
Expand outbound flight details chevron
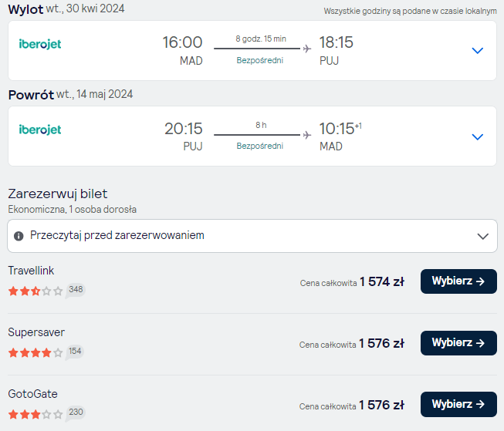coord(477,51)
